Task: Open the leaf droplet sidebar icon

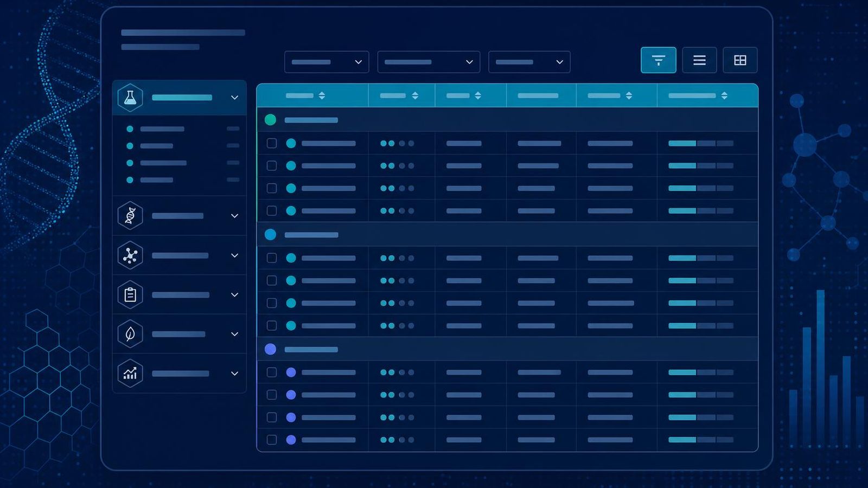Action: 130,334
